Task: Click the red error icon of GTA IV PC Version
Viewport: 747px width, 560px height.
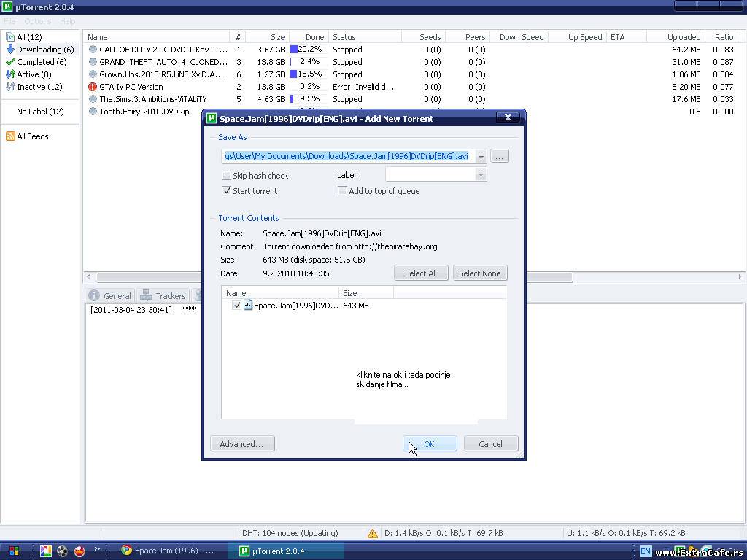Action: pos(93,87)
